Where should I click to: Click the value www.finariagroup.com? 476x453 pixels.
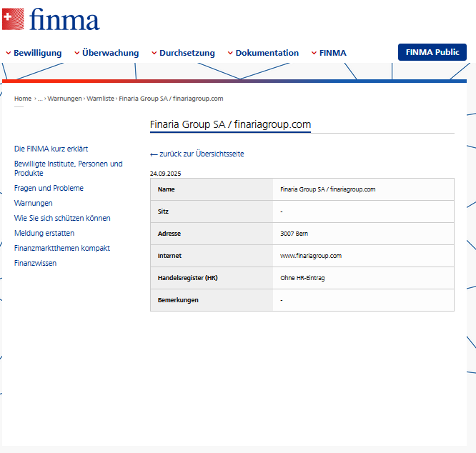tap(311, 256)
